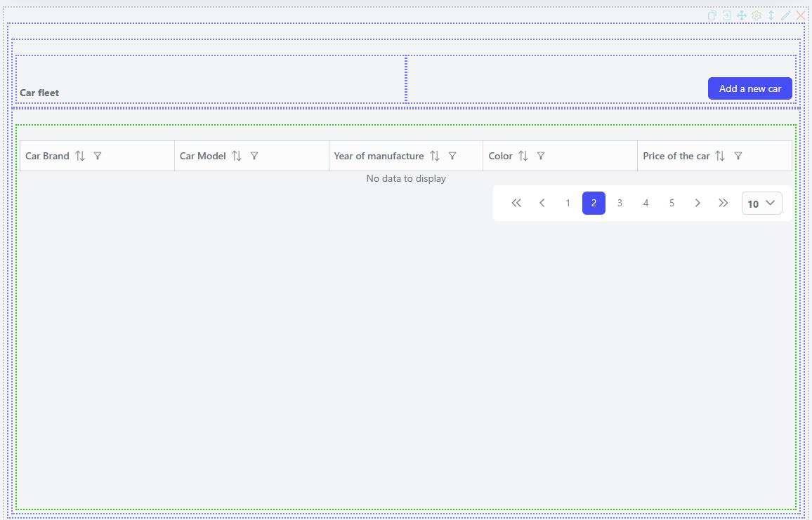
Task: Click the Car fleet heading text
Action: coord(39,93)
